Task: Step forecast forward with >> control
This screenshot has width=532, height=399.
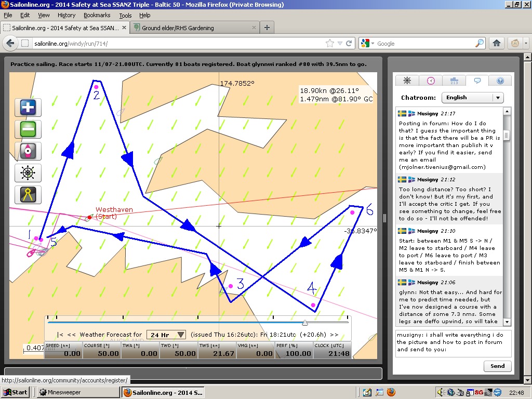Action: (334, 335)
